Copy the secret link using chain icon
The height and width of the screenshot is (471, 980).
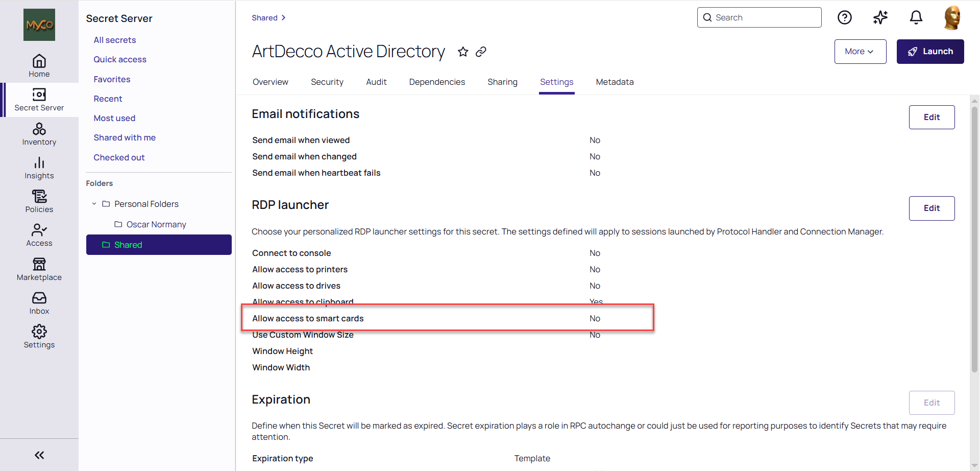pyautogui.click(x=481, y=52)
